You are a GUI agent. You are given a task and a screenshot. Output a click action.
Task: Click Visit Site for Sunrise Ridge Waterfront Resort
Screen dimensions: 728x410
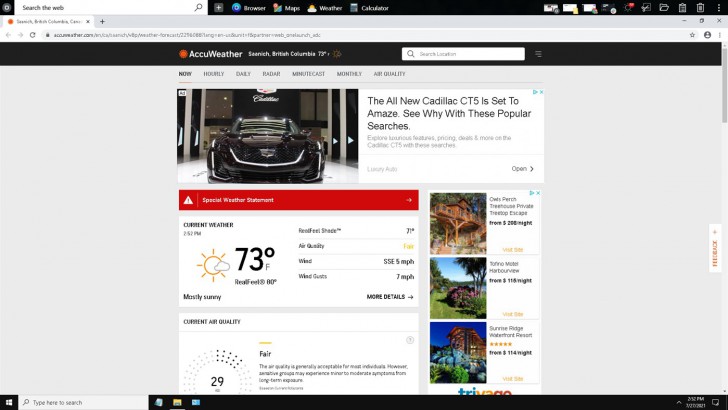[513, 379]
